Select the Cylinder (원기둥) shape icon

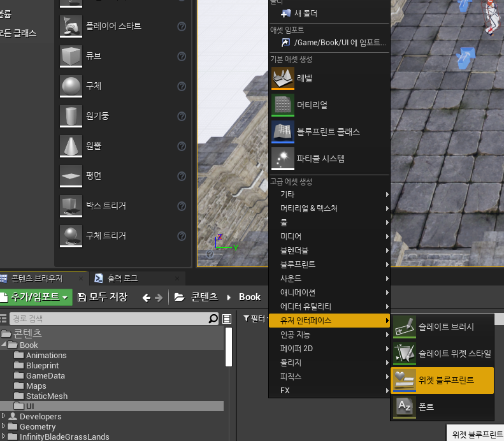tap(71, 116)
